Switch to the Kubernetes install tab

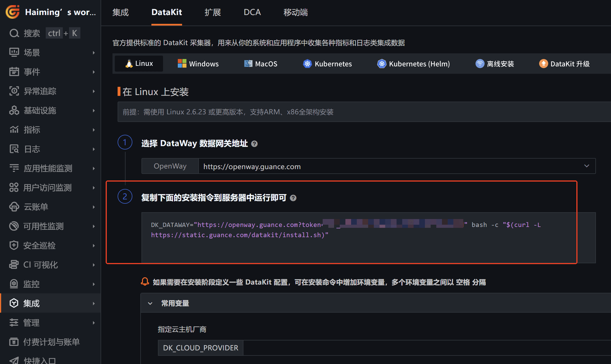tap(327, 64)
